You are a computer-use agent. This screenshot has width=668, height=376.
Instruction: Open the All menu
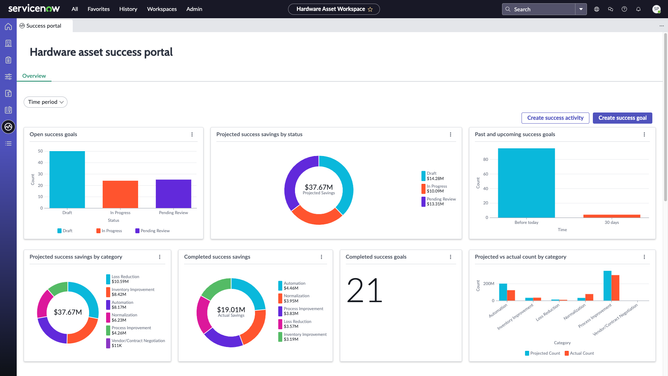coord(75,9)
